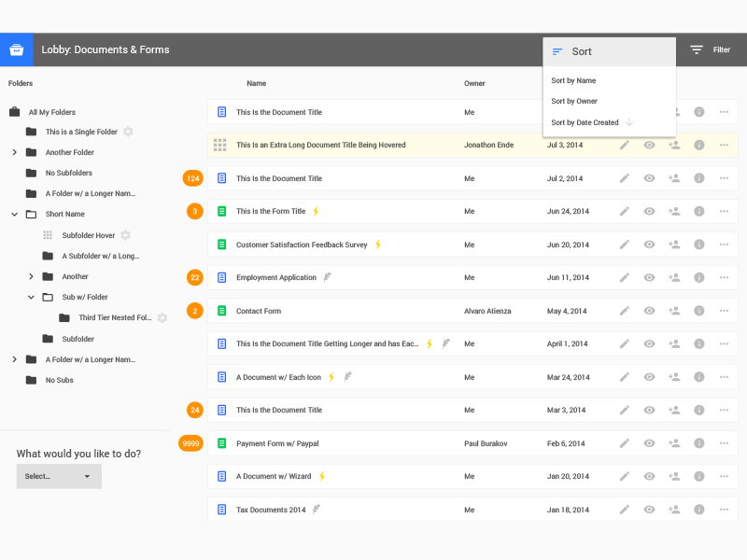Click gear icon beside This is a Single Folder

coord(128,132)
